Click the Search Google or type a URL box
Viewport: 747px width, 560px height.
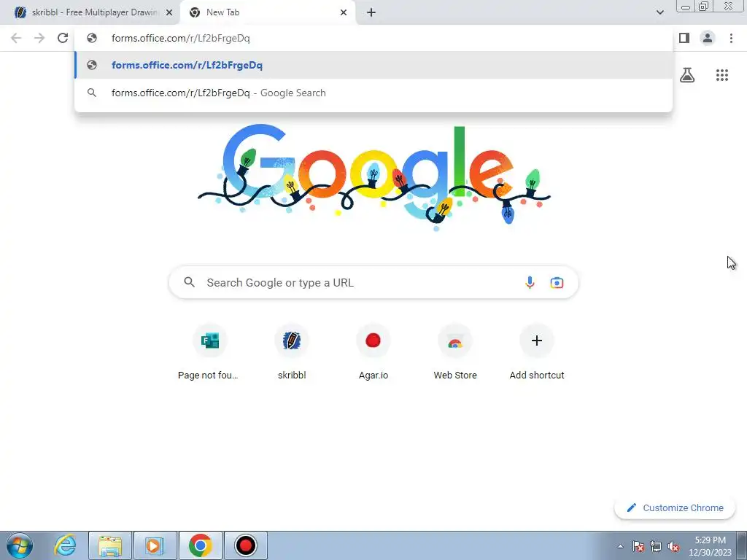click(x=373, y=282)
